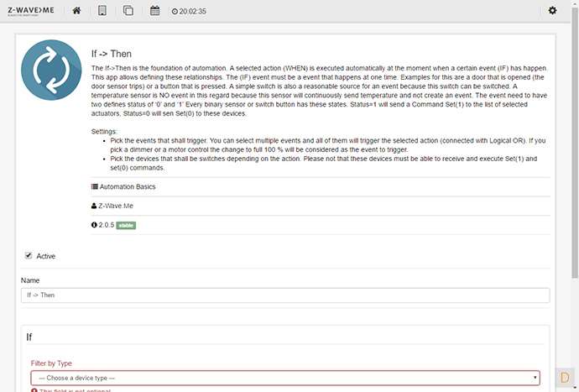579x392 pixels.
Task: Click the Automation Basics category row
Action: (321, 187)
